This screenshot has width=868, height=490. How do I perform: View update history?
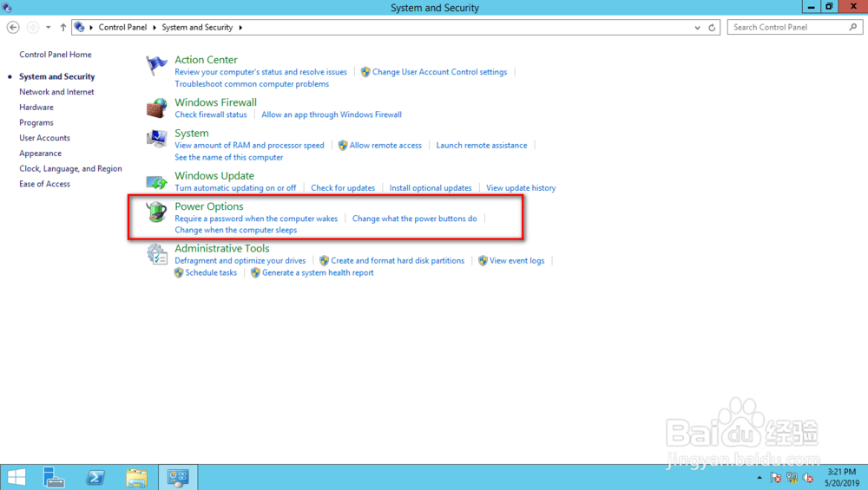click(521, 188)
